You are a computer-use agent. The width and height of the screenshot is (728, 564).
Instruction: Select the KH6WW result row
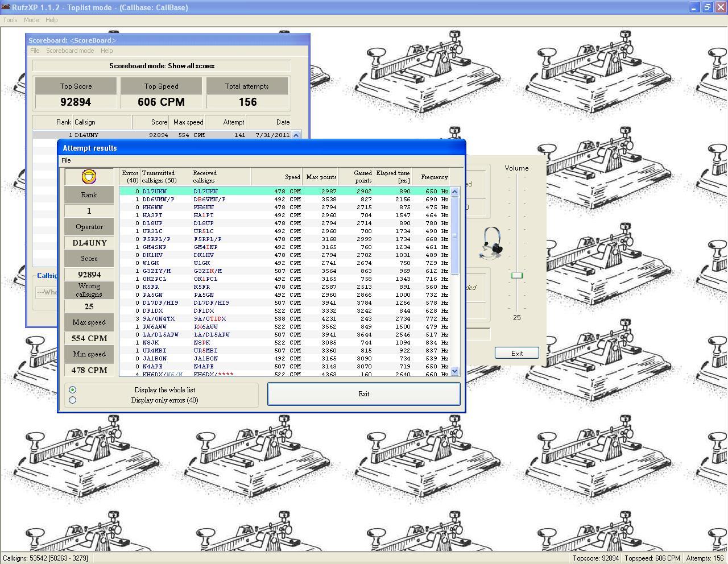point(285,208)
